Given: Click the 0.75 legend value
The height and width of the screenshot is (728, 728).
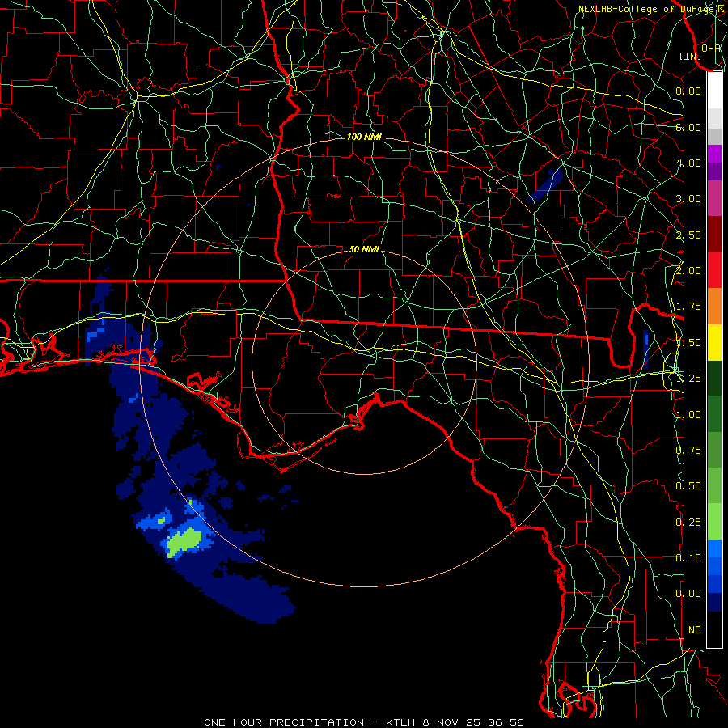Looking at the screenshot, I should point(688,451).
